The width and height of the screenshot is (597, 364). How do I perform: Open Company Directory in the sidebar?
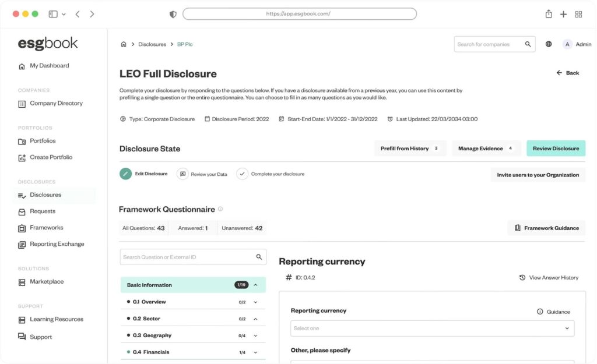point(50,104)
